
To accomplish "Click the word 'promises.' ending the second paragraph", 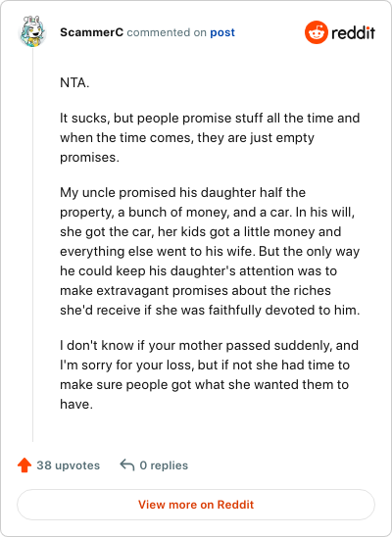I will (x=89, y=158).
